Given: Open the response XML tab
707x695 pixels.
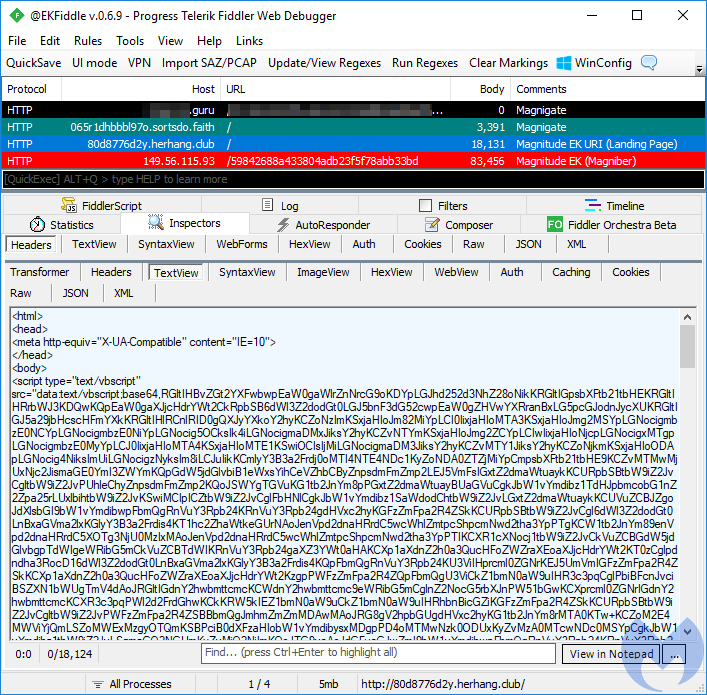Looking at the screenshot, I should coord(123,293).
